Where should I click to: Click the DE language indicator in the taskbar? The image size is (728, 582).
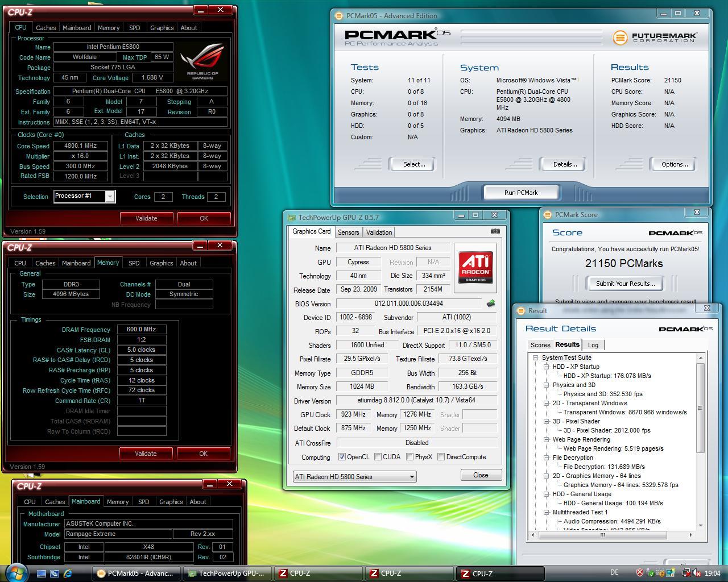[614, 573]
